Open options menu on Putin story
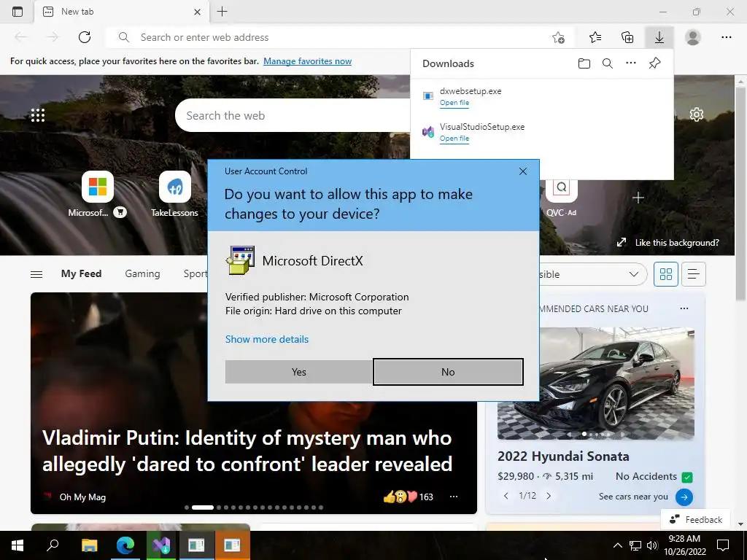This screenshot has height=560, width=747. click(x=454, y=497)
